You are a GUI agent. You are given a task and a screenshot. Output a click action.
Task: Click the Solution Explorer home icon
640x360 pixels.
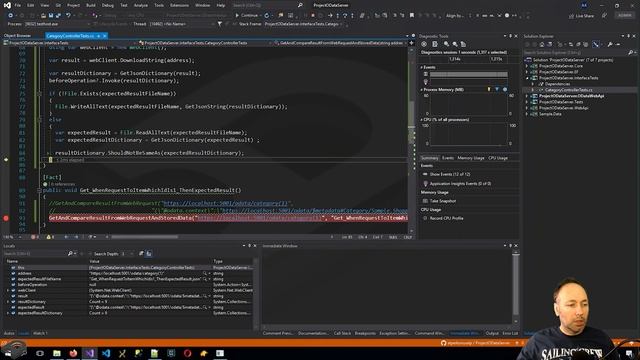click(542, 44)
